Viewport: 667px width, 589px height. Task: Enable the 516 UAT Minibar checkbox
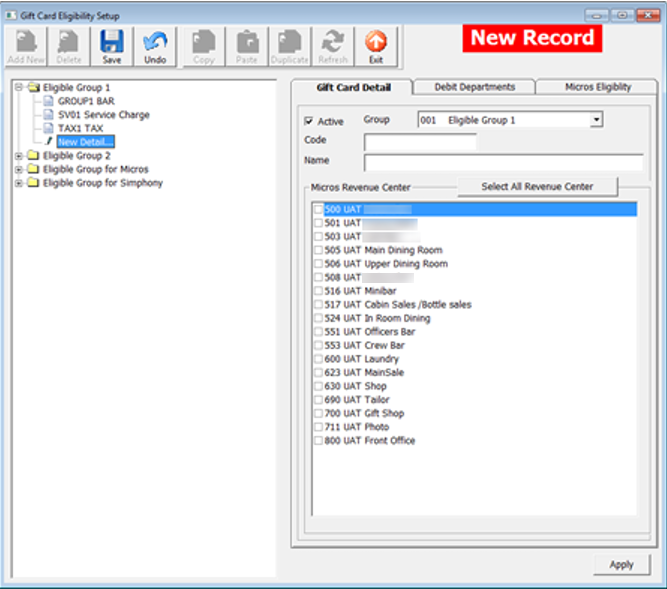[x=318, y=291]
